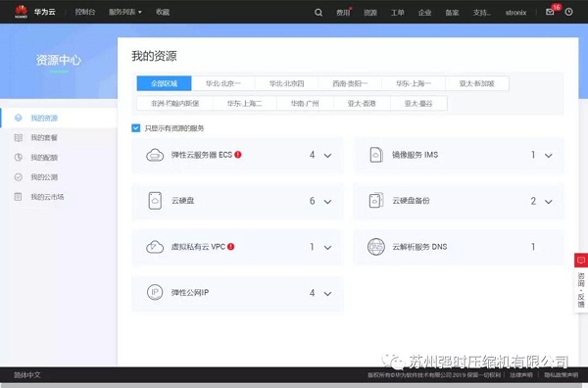This screenshot has height=388, width=588.
Task: Click the DNS service icon
Action: (x=376, y=247)
